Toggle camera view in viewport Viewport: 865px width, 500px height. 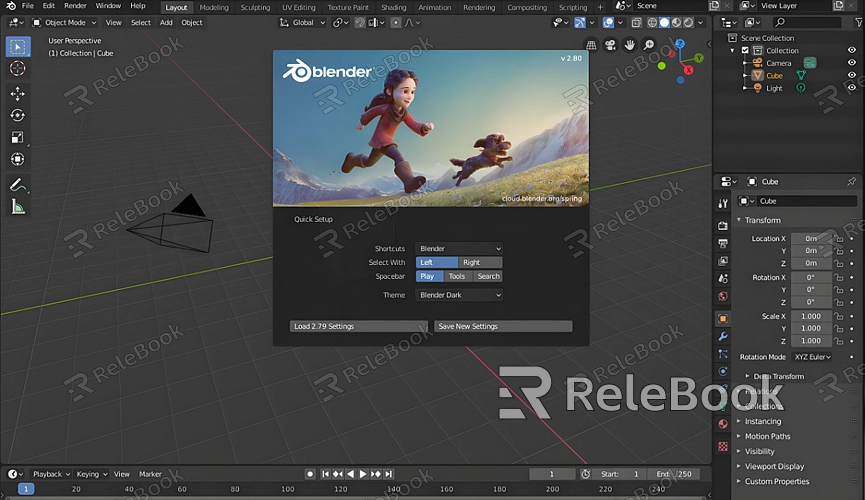[x=610, y=45]
